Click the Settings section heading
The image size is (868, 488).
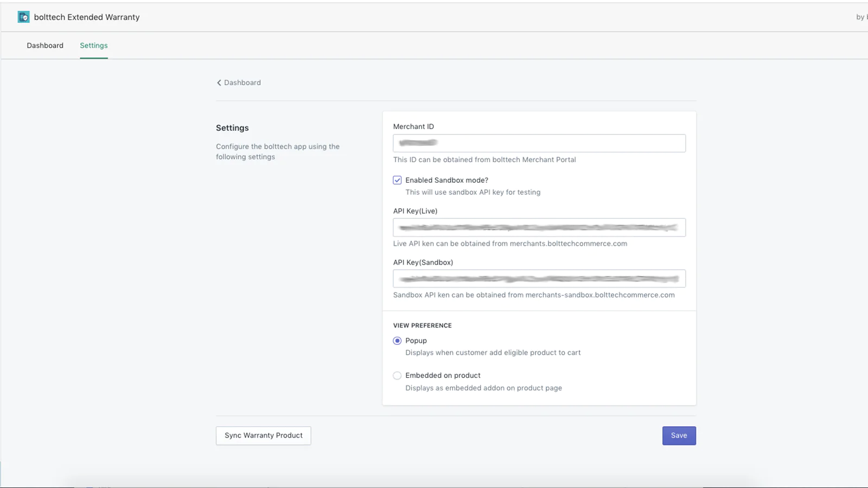tap(232, 128)
